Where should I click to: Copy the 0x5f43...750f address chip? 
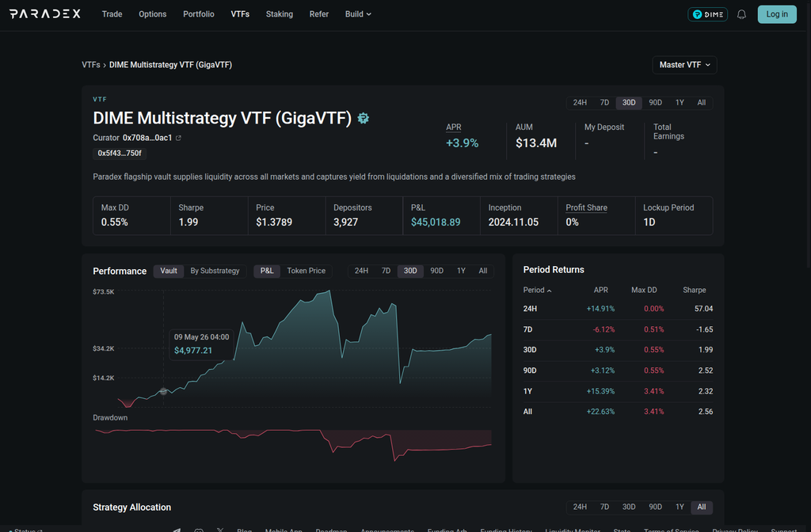point(120,154)
